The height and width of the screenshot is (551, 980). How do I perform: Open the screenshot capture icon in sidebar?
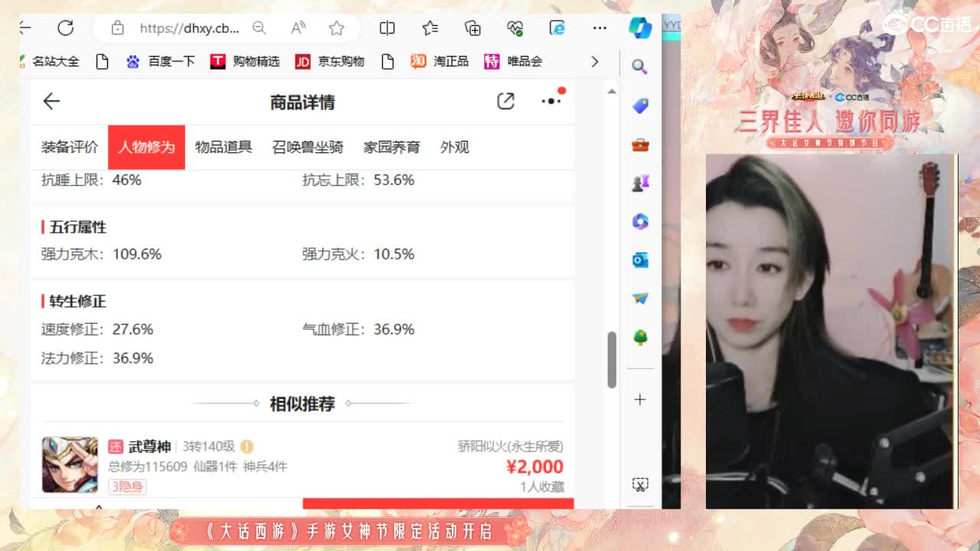coord(640,485)
